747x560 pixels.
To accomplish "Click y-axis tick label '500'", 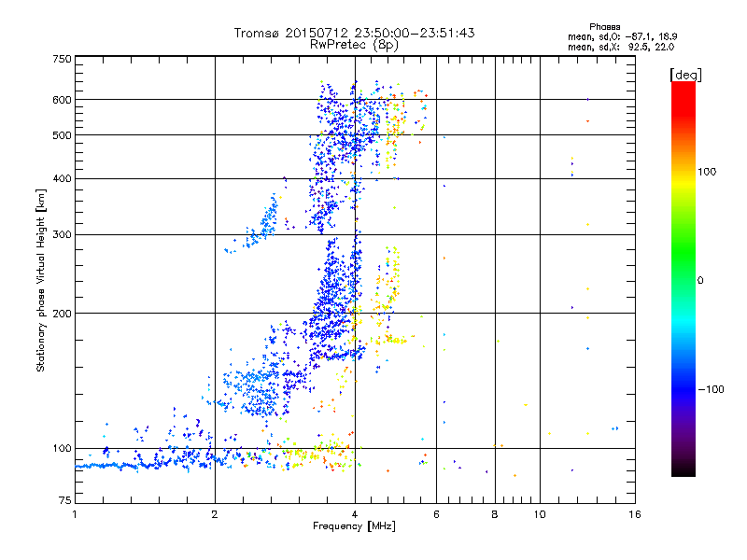I will tap(63, 135).
